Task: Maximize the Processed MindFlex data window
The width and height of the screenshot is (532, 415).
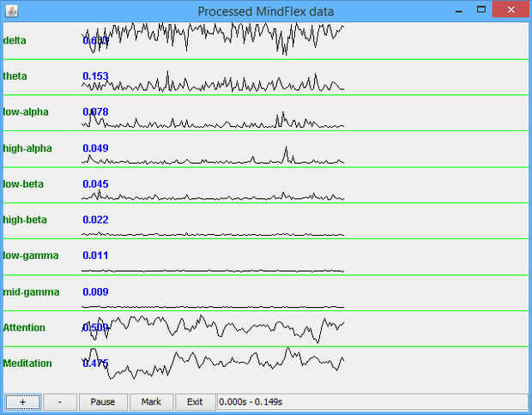Action: click(x=481, y=9)
